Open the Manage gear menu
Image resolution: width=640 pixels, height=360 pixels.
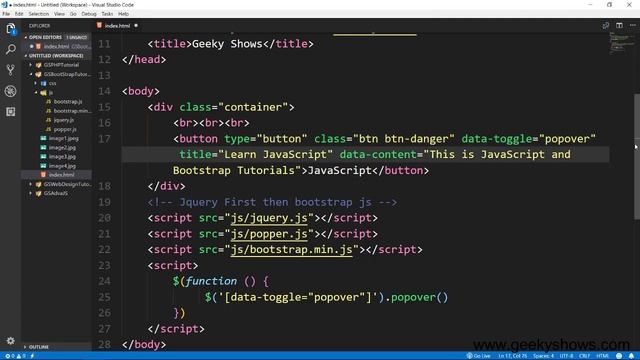(11, 340)
